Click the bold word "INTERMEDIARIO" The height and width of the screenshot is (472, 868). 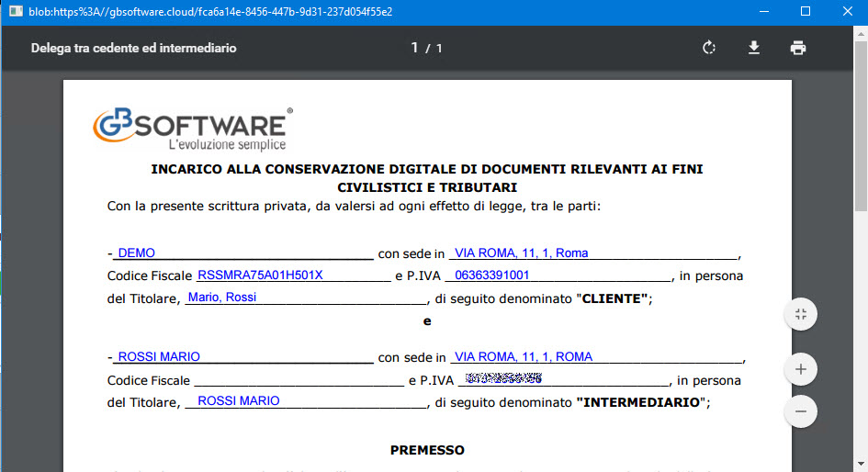point(641,402)
